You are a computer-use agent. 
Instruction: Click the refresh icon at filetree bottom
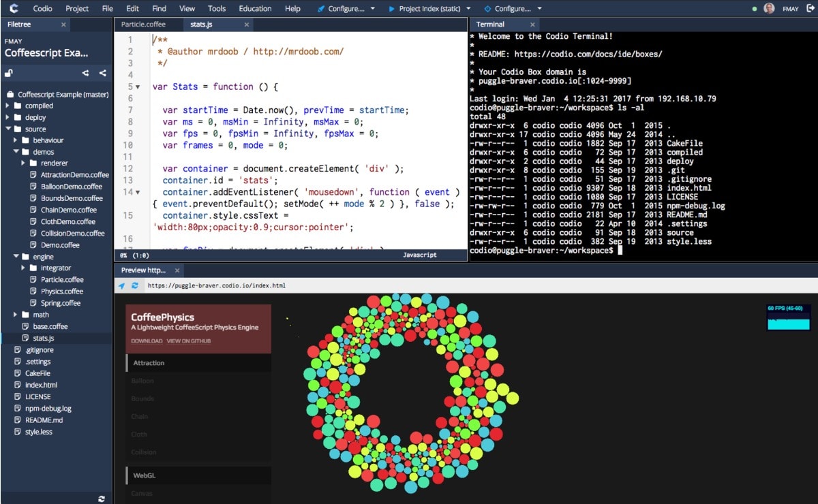click(x=101, y=499)
